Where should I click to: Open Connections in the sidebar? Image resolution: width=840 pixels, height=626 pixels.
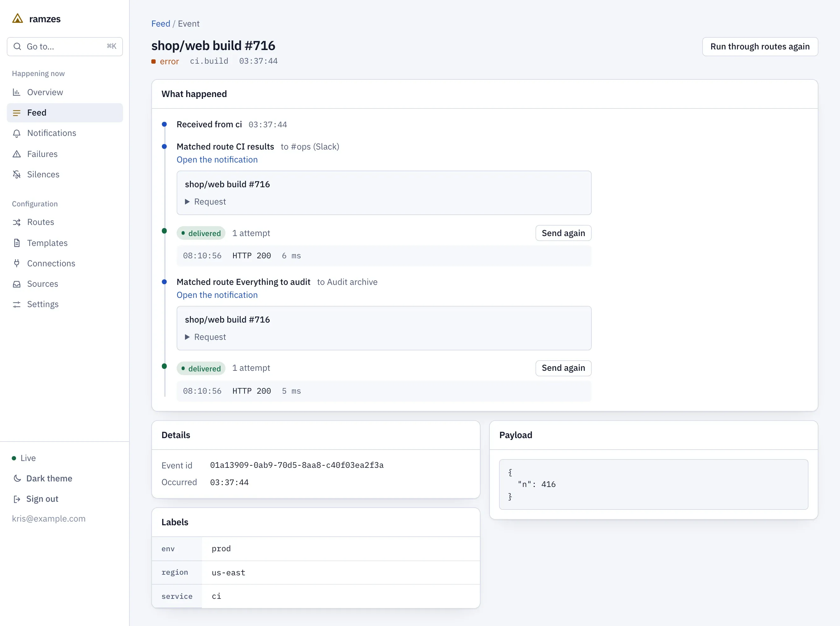point(65,263)
